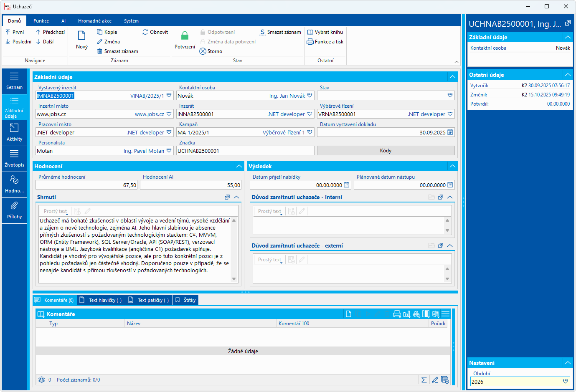The width and height of the screenshot is (576, 392).
Task: Click the columns icon in Komentáře toolbar
Action: click(426, 314)
